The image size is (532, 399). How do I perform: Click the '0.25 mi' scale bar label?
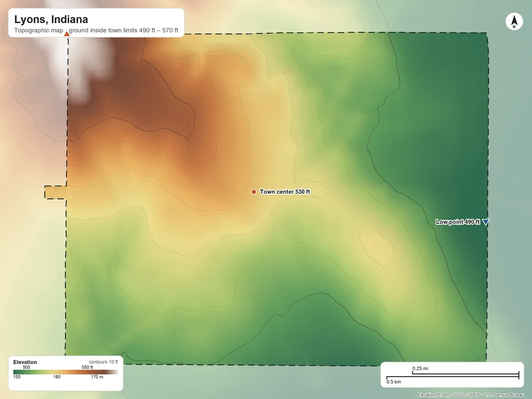click(x=420, y=368)
